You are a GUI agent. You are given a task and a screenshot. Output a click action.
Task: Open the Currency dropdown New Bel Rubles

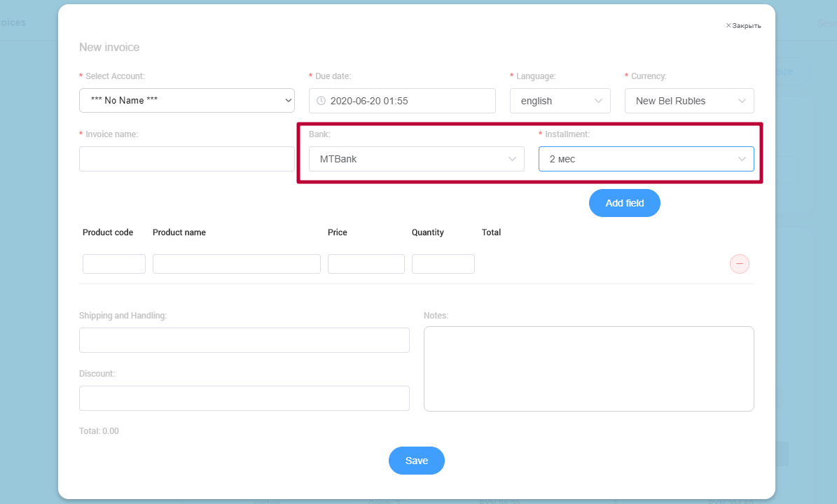coord(689,101)
